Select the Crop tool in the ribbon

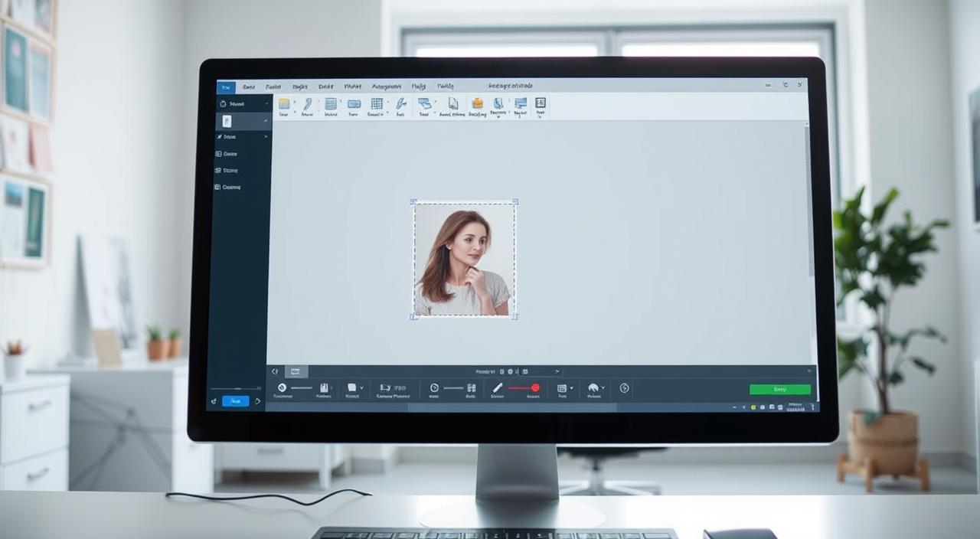point(286,104)
